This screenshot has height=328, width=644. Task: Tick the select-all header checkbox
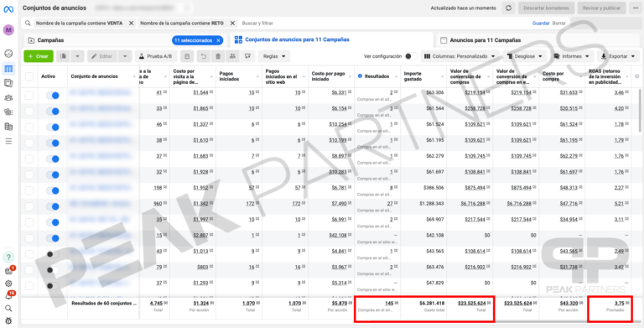[29, 76]
